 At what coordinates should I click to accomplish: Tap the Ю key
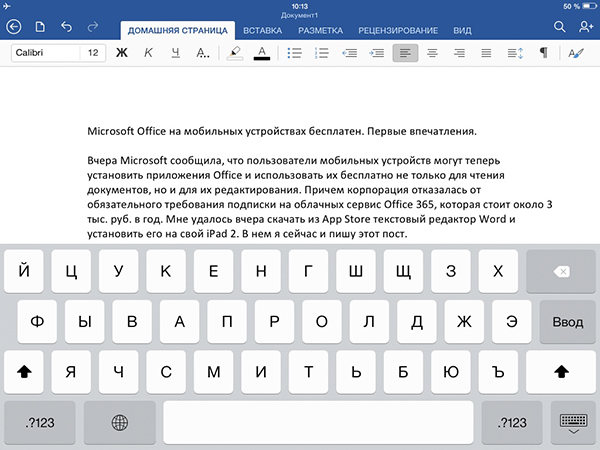pyautogui.click(x=451, y=372)
